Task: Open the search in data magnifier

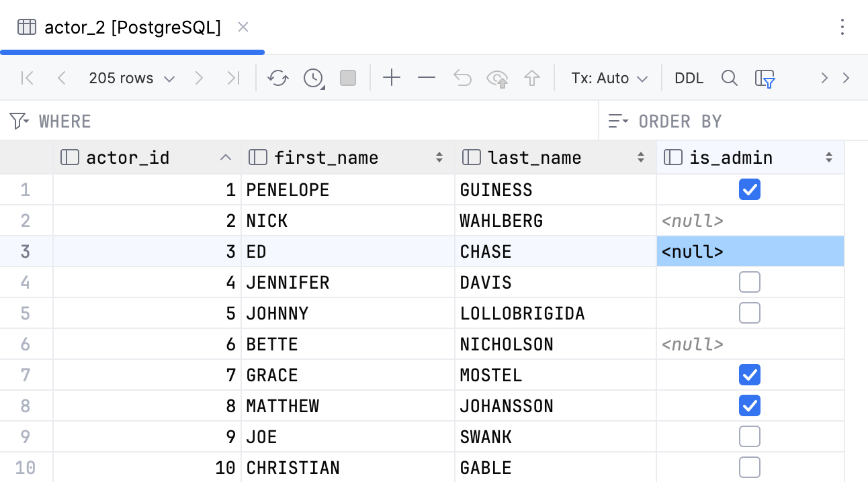Action: (x=730, y=78)
